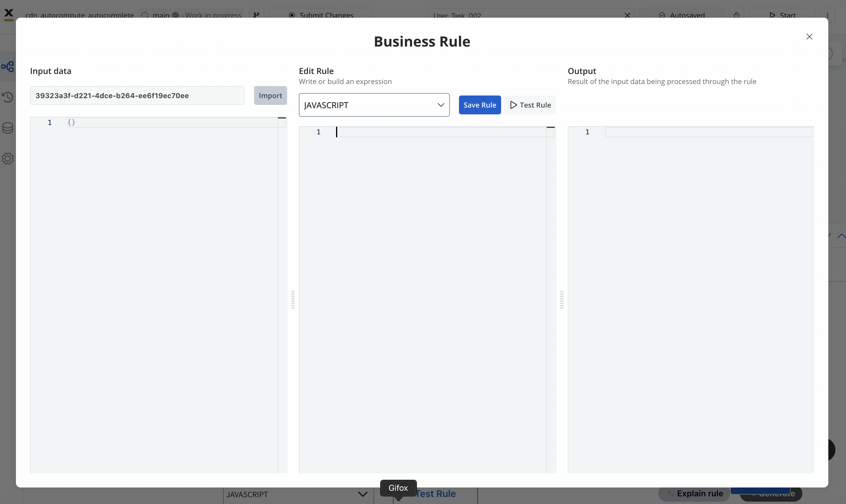Open the JAVASCRIPT language dropdown
This screenshot has height=504, width=846.
(x=374, y=105)
